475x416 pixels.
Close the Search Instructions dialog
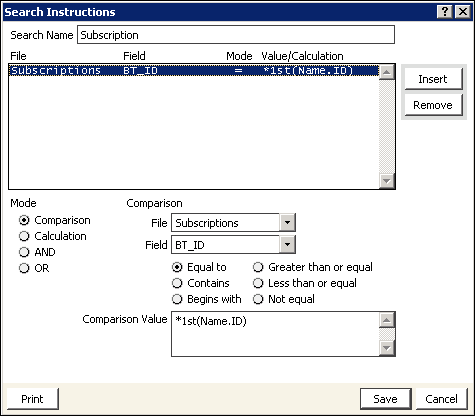click(x=463, y=12)
